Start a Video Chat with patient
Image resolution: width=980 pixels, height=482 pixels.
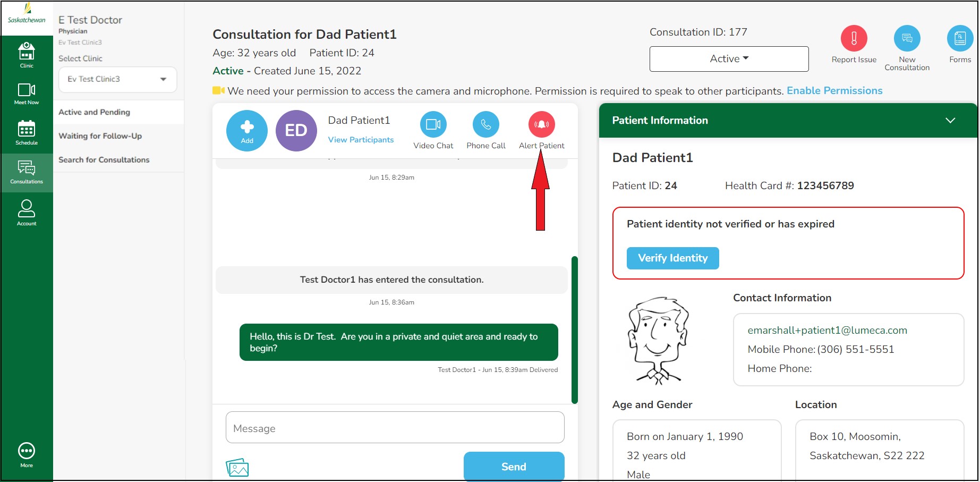[433, 125]
